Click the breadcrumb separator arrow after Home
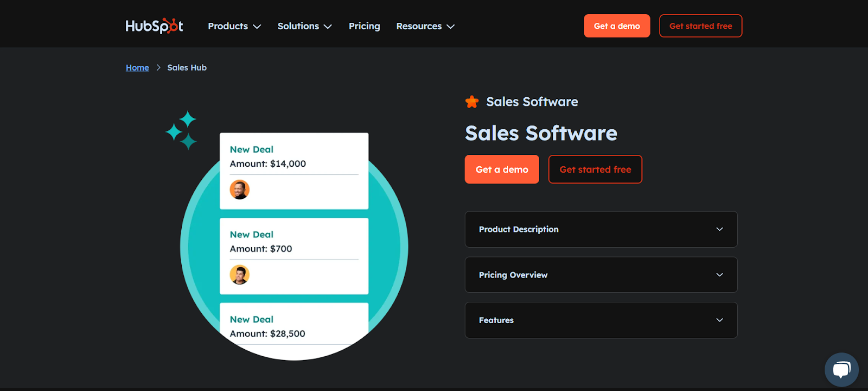This screenshot has width=868, height=391. coord(158,67)
